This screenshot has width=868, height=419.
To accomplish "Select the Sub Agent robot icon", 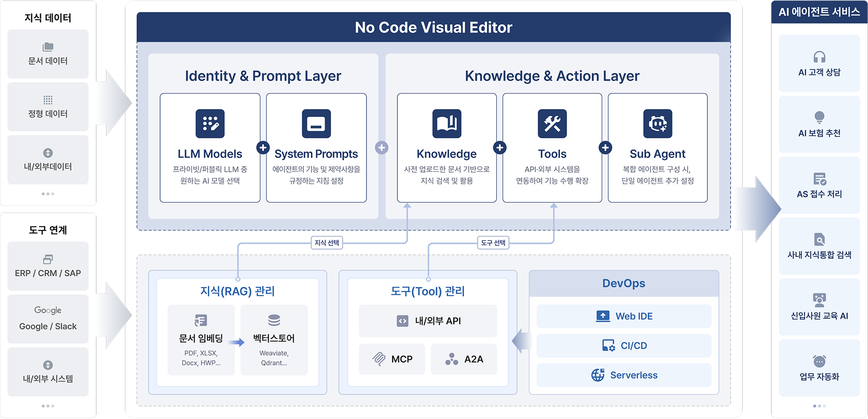I will coord(657,123).
